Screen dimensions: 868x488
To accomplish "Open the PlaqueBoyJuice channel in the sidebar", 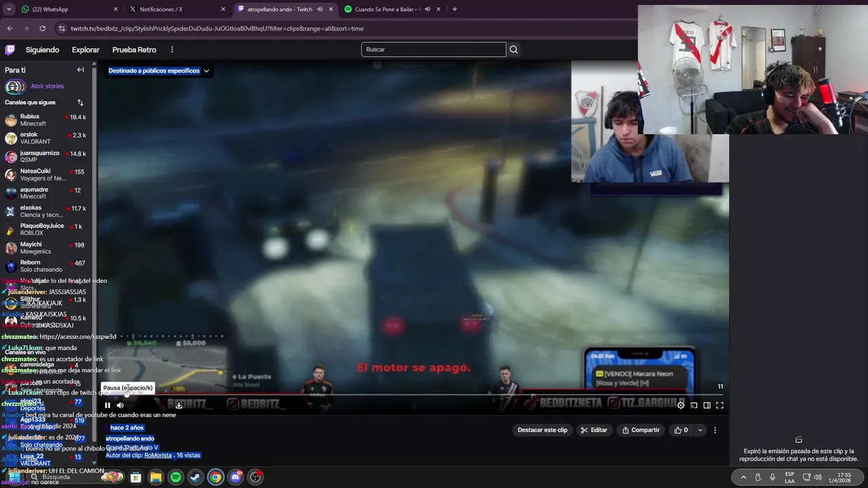I will click(x=45, y=230).
